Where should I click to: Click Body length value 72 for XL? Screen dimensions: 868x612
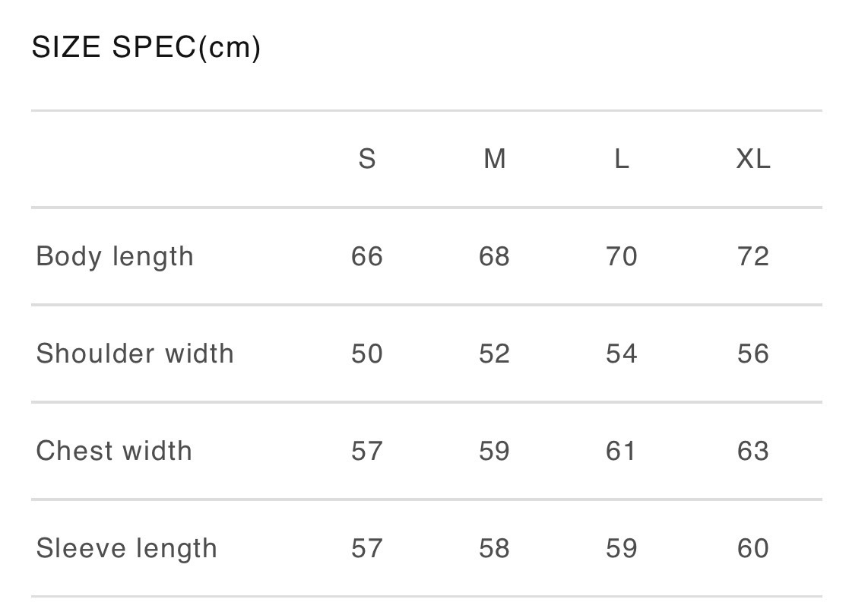[x=753, y=257]
